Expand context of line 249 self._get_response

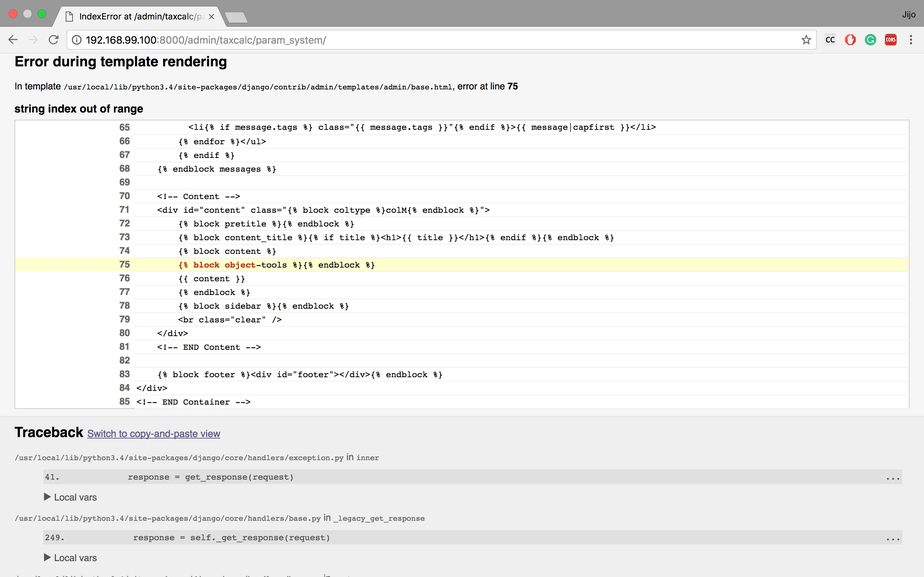893,539
